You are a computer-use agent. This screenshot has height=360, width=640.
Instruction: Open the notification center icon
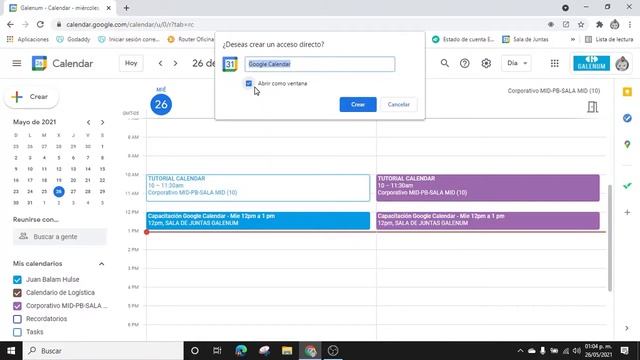coord(624,351)
